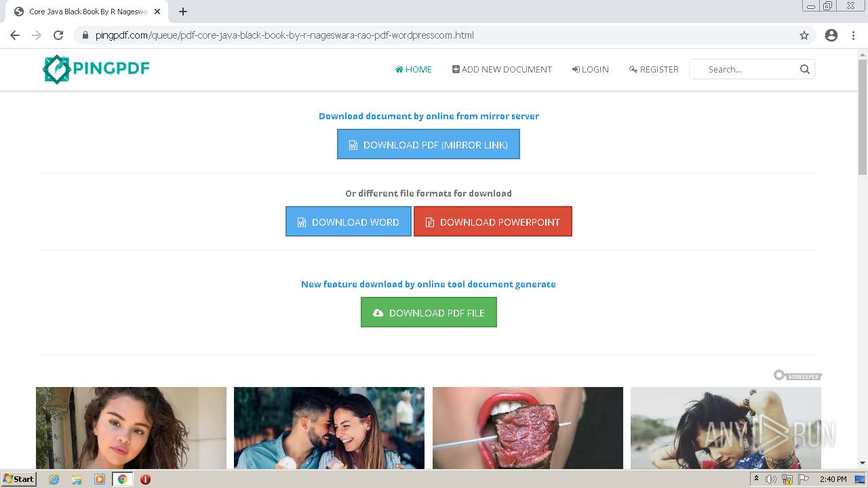Click the red Opera-style taskbar icon

(x=145, y=479)
